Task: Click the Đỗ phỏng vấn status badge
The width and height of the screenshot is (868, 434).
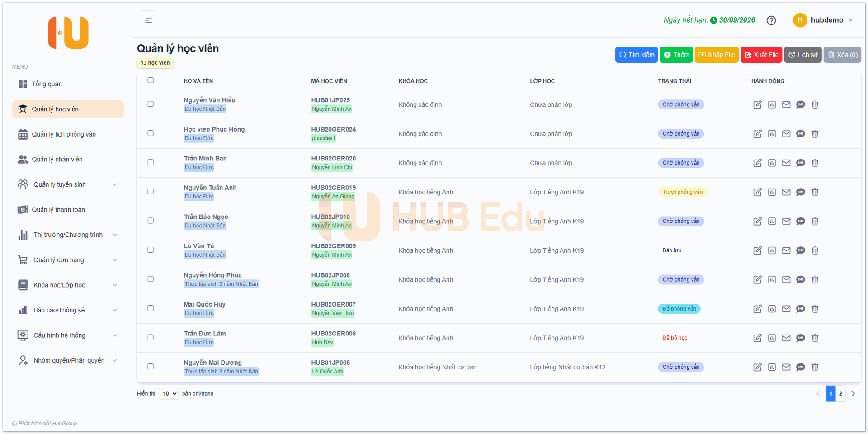Action: tap(679, 309)
